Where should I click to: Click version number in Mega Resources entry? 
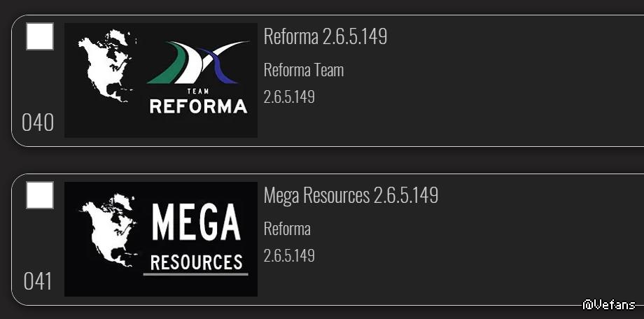(x=289, y=255)
